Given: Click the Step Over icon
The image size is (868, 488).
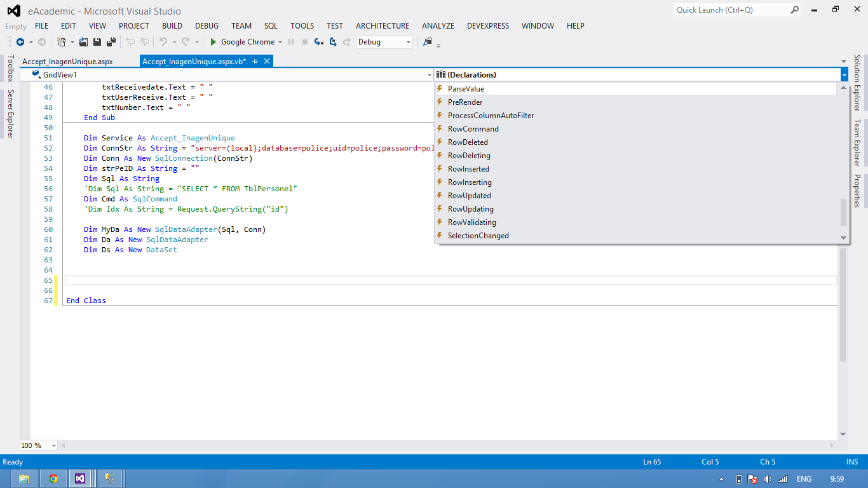Looking at the screenshot, I should pos(333,42).
